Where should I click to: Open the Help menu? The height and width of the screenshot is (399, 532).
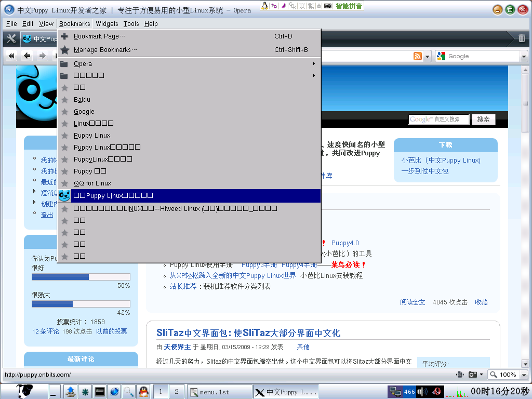click(x=151, y=24)
